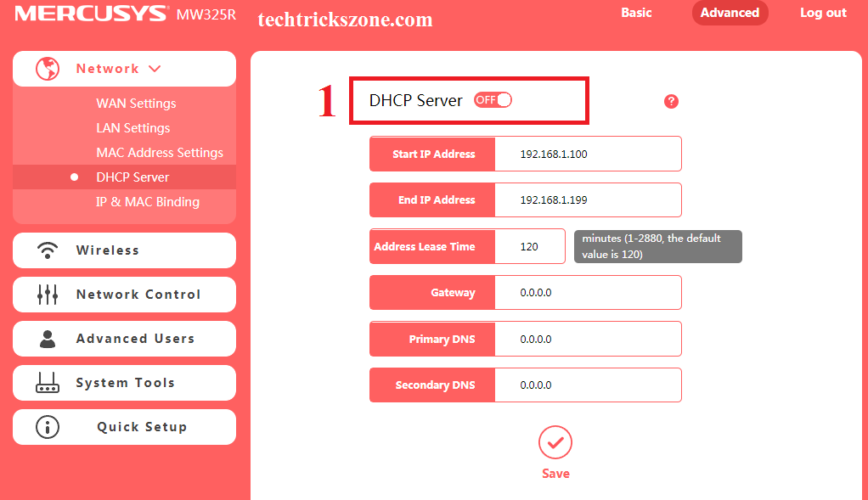The height and width of the screenshot is (500, 868).
Task: Click the Wireless wifi icon
Action: coord(48,250)
